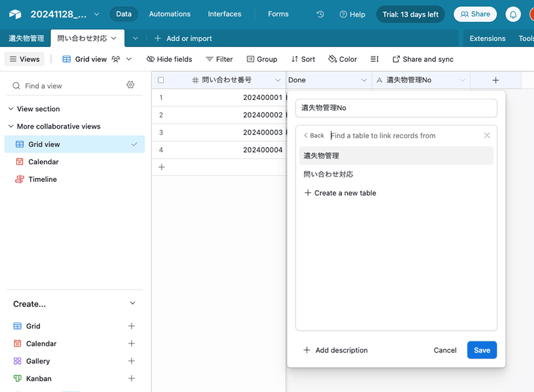Toggle the select all rows checkbox

[161, 80]
